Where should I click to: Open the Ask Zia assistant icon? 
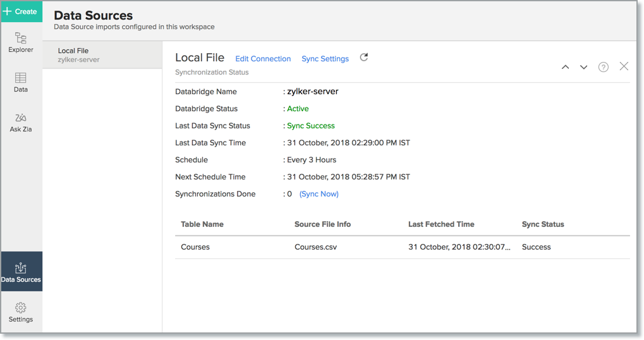(x=21, y=122)
